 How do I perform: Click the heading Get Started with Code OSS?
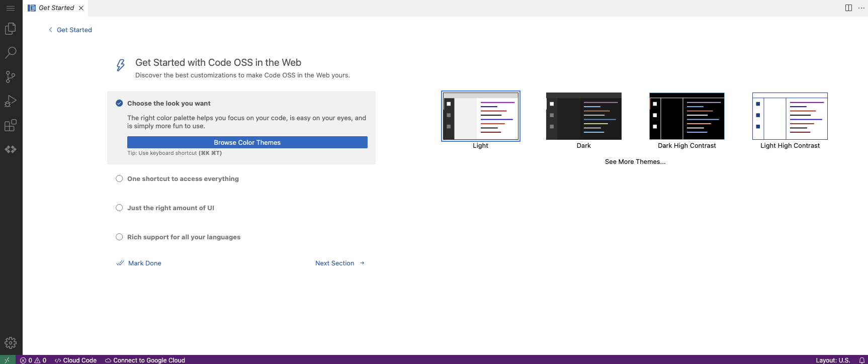[x=218, y=62]
